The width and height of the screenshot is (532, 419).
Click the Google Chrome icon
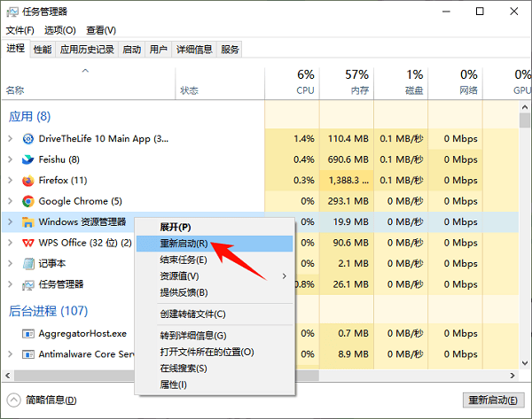coord(28,202)
